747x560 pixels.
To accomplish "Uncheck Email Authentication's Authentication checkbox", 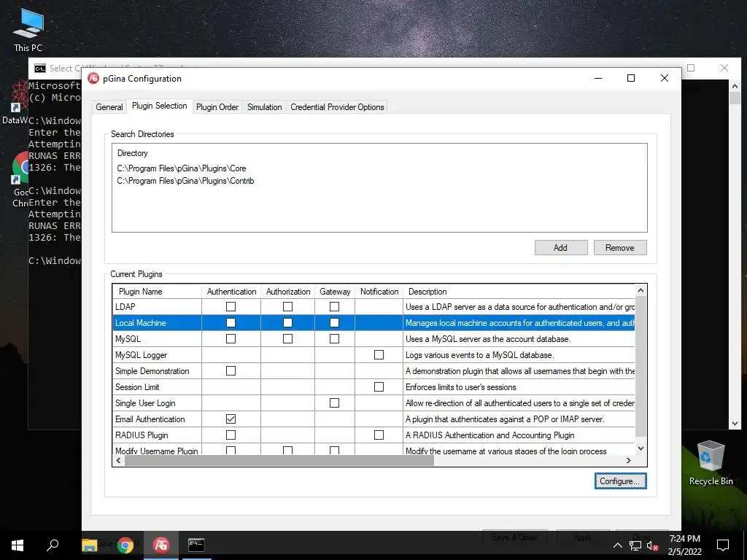I will coord(231,419).
